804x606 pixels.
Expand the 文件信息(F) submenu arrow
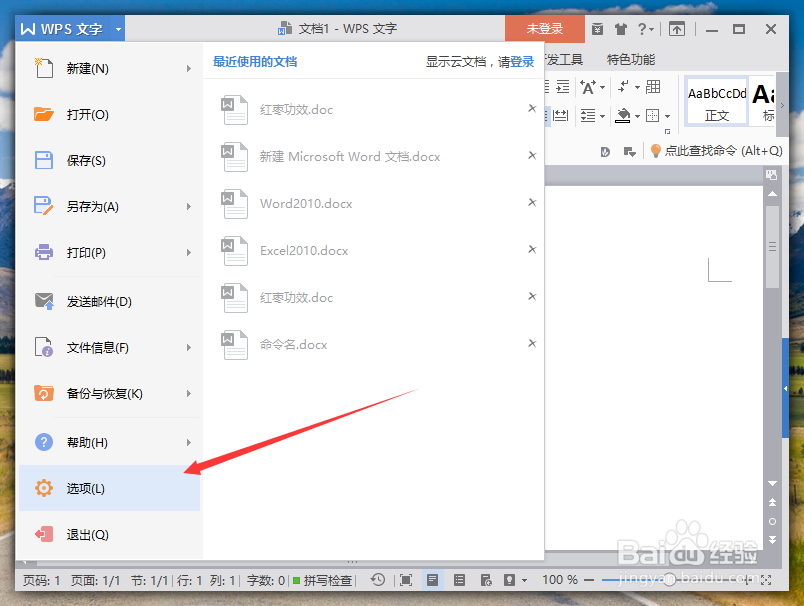click(189, 347)
